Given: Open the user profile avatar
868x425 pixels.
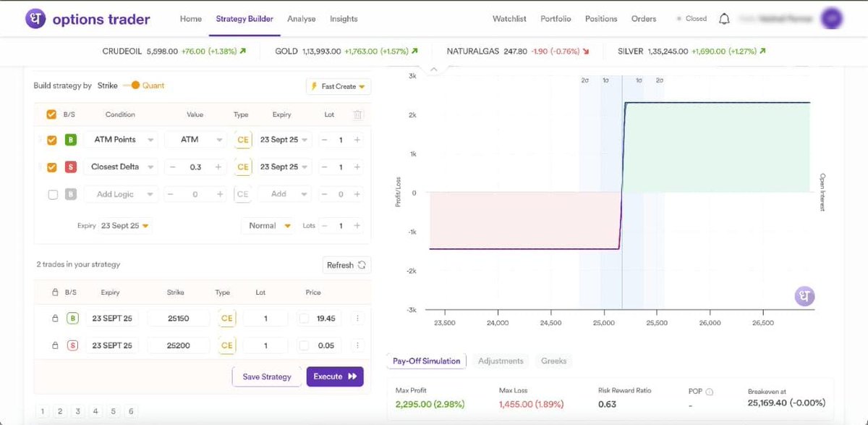Looking at the screenshot, I should (832, 19).
